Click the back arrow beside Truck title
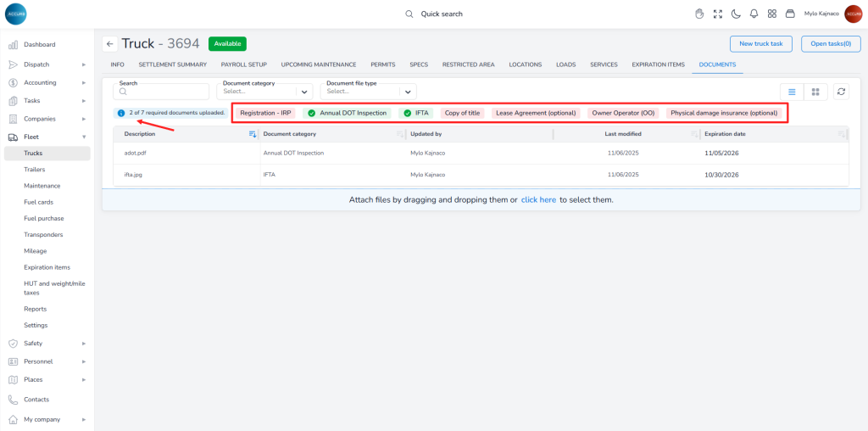The height and width of the screenshot is (431, 868). tap(110, 43)
